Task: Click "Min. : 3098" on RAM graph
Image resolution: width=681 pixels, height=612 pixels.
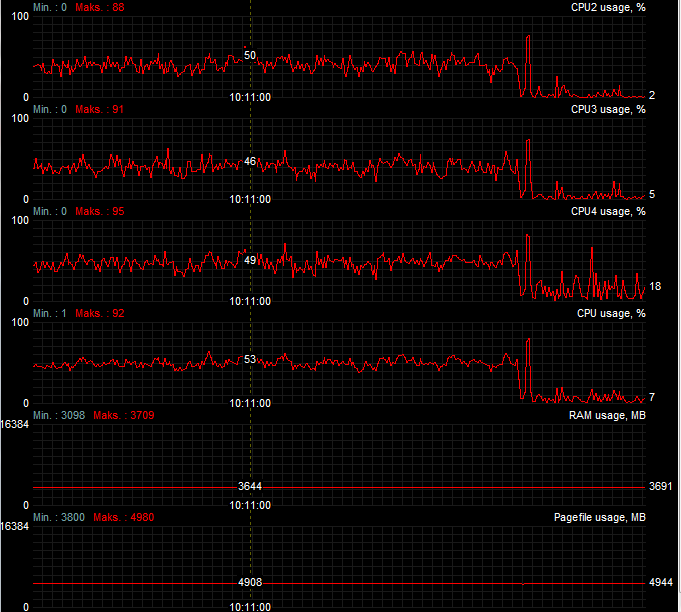Action: click(x=59, y=416)
